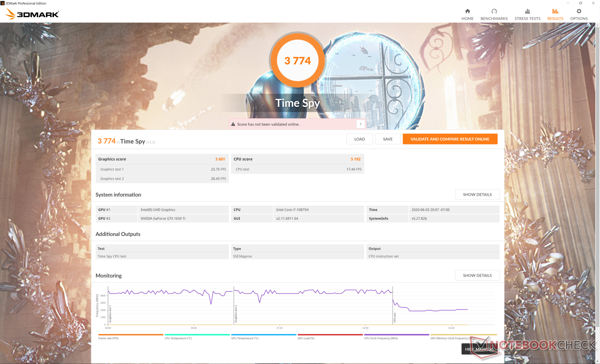Screen dimensions: 600x364
Task: Toggle the Frame rate (FPS) legend line
Action: tap(130, 337)
